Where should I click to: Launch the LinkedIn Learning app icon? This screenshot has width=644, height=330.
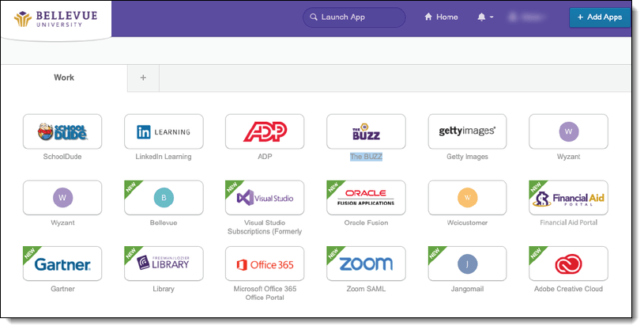164,131
